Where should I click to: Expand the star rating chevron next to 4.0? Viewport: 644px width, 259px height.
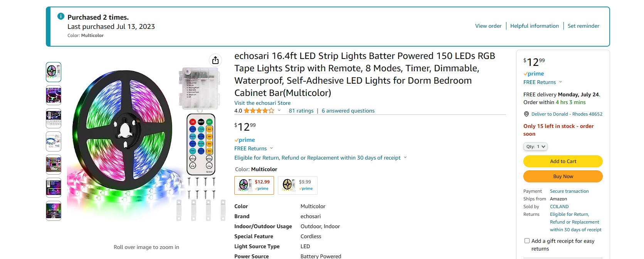pos(279,111)
